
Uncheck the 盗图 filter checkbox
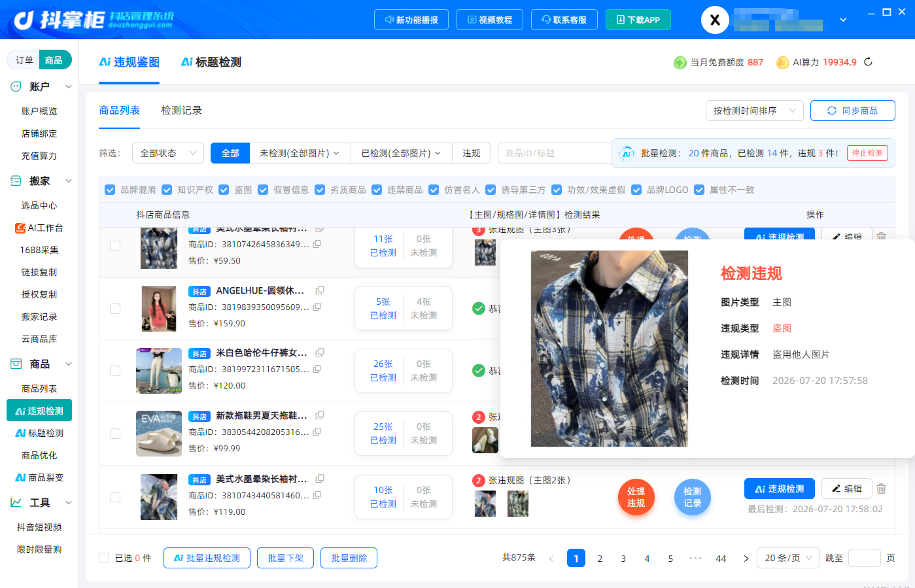[224, 190]
